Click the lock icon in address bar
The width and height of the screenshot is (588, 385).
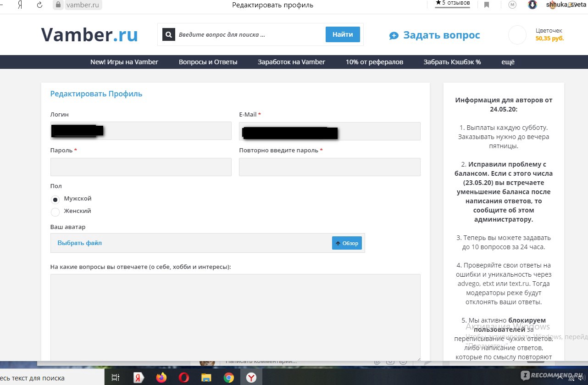coord(58,5)
